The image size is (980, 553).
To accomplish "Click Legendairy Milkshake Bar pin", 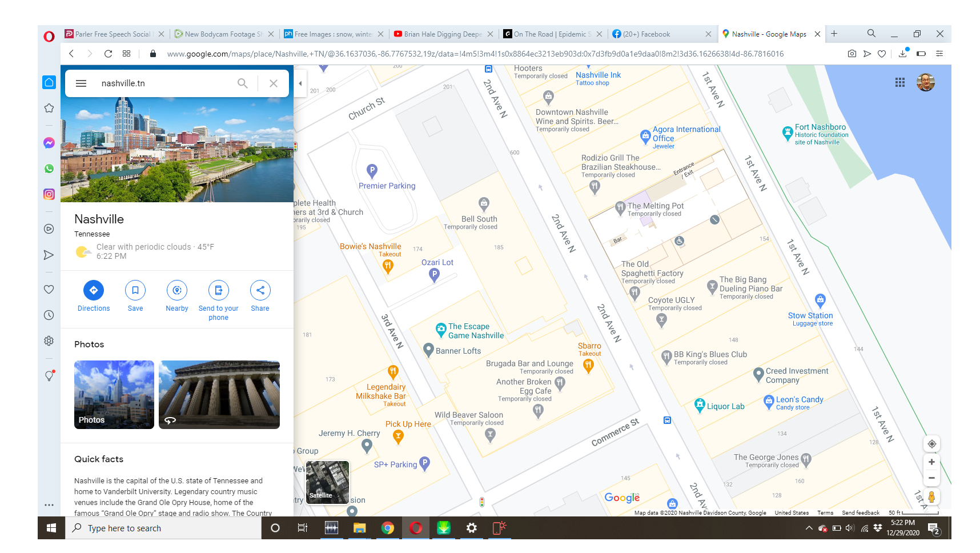I will 393,372.
